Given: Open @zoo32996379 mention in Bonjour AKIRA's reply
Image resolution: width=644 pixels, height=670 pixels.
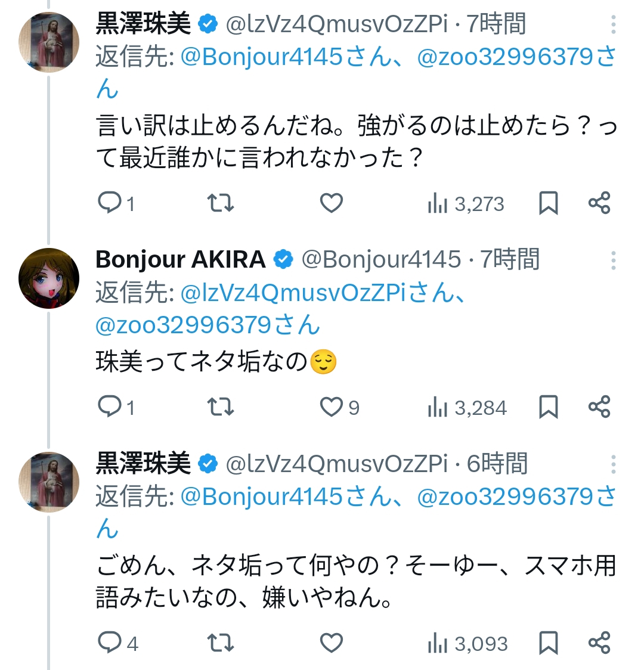Looking at the screenshot, I should point(208,325).
